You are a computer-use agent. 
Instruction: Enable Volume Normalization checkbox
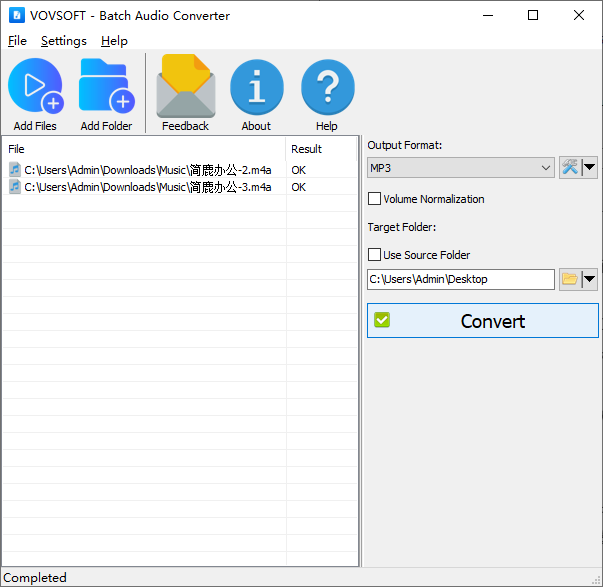click(x=375, y=199)
